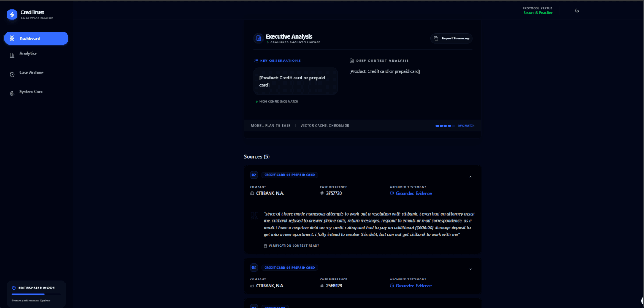This screenshot has width=644, height=308.
Task: Click the CrediTrust lightning bolt logo
Action: coord(12,14)
